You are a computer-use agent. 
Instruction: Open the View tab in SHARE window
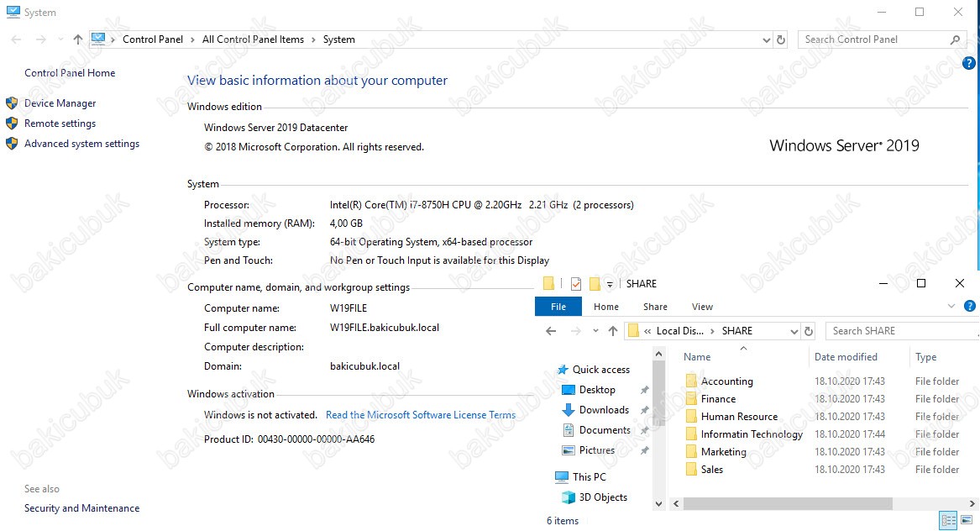click(x=703, y=307)
